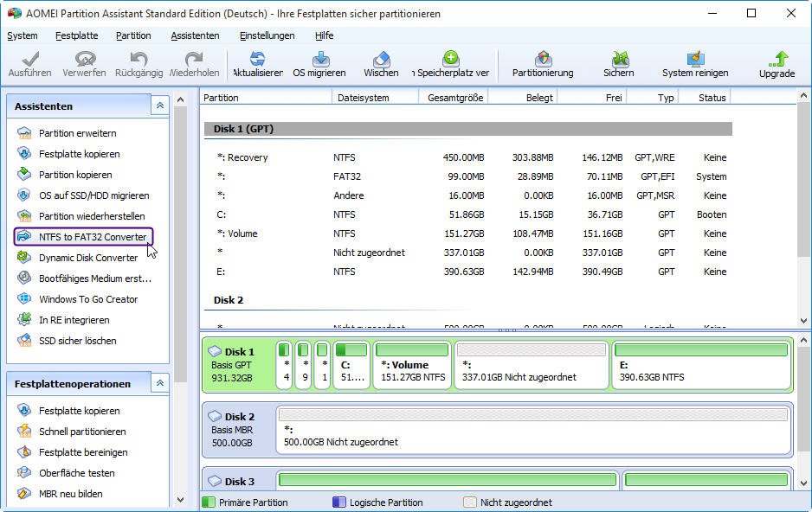The image size is (812, 512).
Task: Open the Assistenten menu
Action: (196, 35)
